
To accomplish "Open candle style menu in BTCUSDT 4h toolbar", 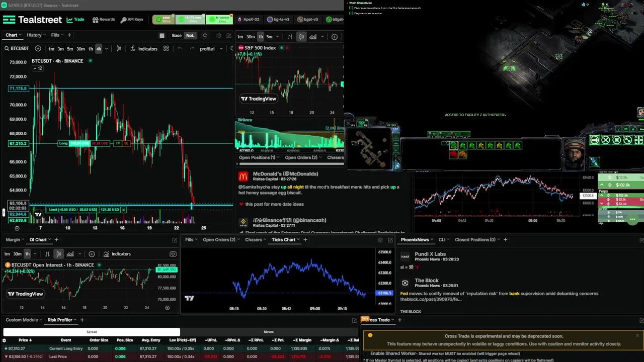I will tap(119, 49).
